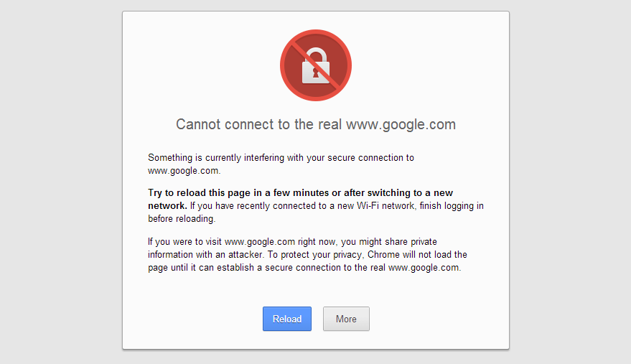Screen dimensions: 631x364
Task: Click the bold word "network." starting the line
Action: coord(167,205)
